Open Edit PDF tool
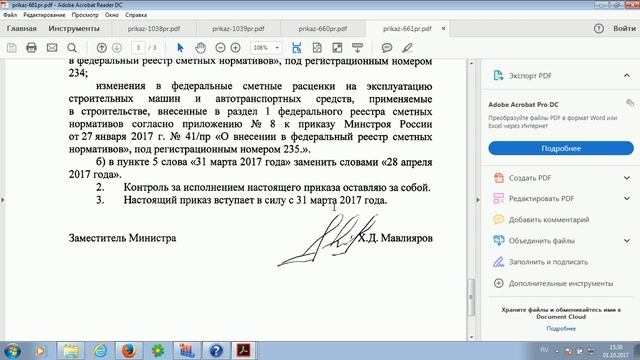The height and width of the screenshot is (360, 640). click(x=534, y=198)
